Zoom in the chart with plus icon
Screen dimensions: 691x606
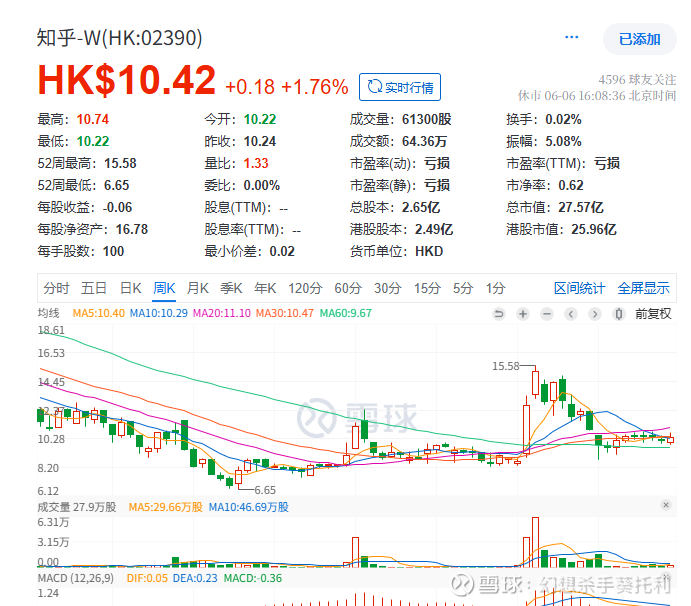tap(523, 314)
